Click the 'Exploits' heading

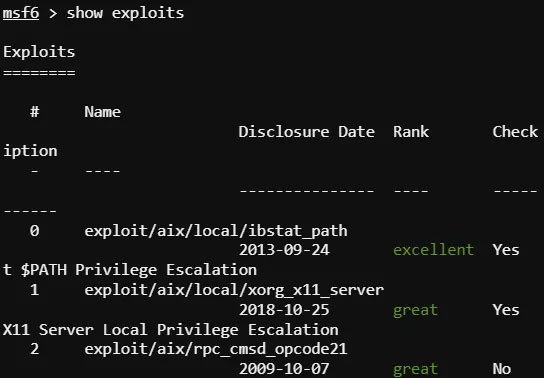[x=39, y=52]
